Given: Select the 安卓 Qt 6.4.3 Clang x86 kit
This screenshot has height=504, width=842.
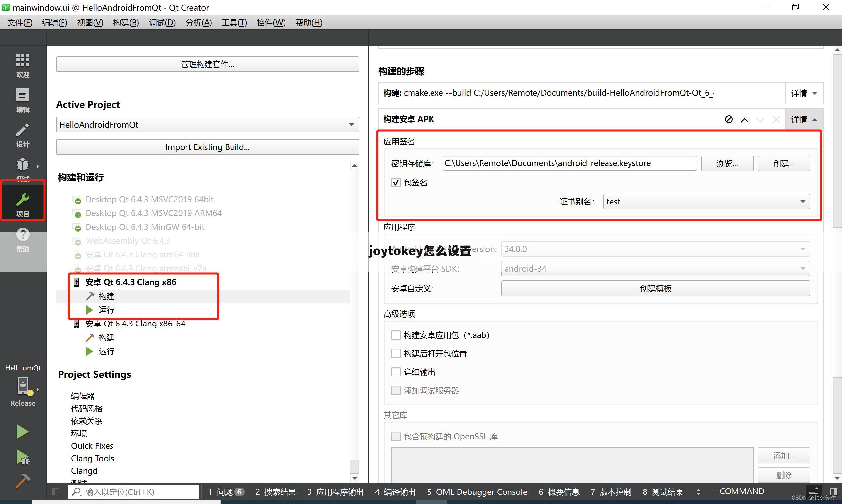Looking at the screenshot, I should click(x=131, y=282).
